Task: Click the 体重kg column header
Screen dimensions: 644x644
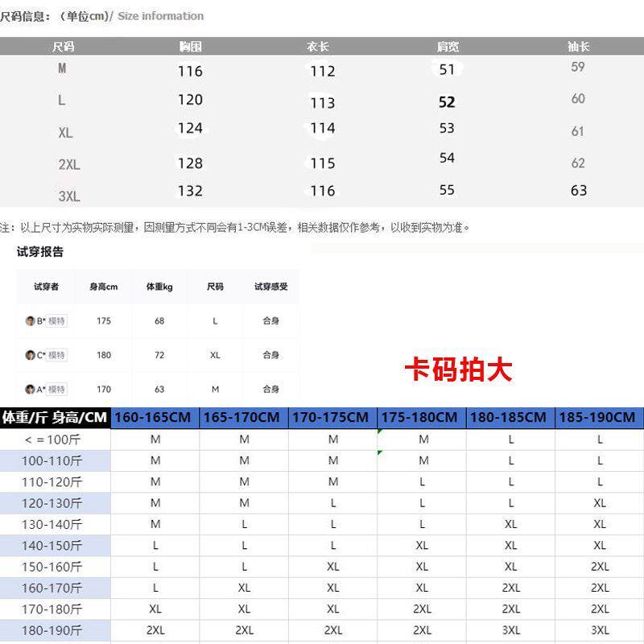Action: coord(159,287)
